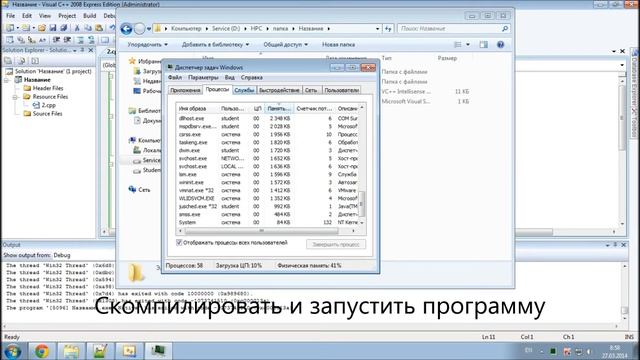
Task: Sort processes by Имя образа column
Action: tap(197, 109)
